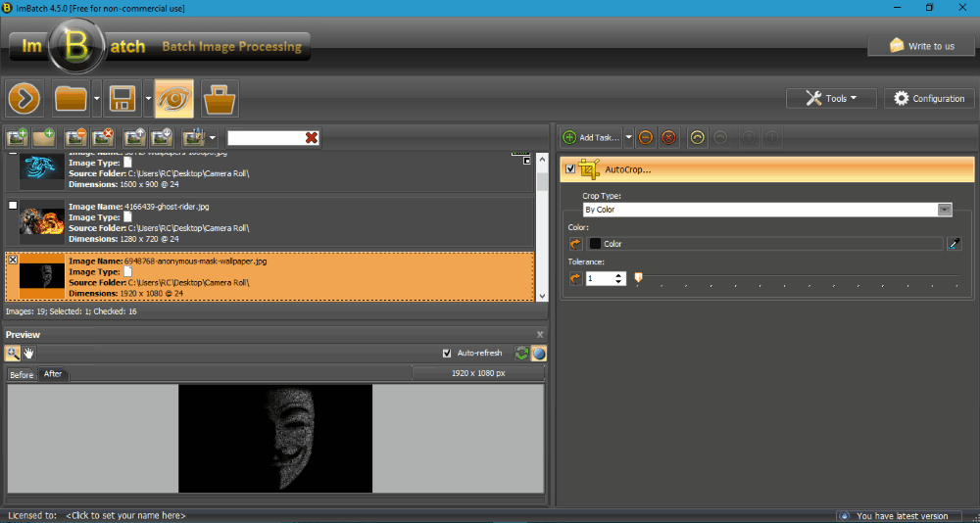Disable the Auto-refresh checkbox
Screen dimensions: 980x523
[x=446, y=353]
